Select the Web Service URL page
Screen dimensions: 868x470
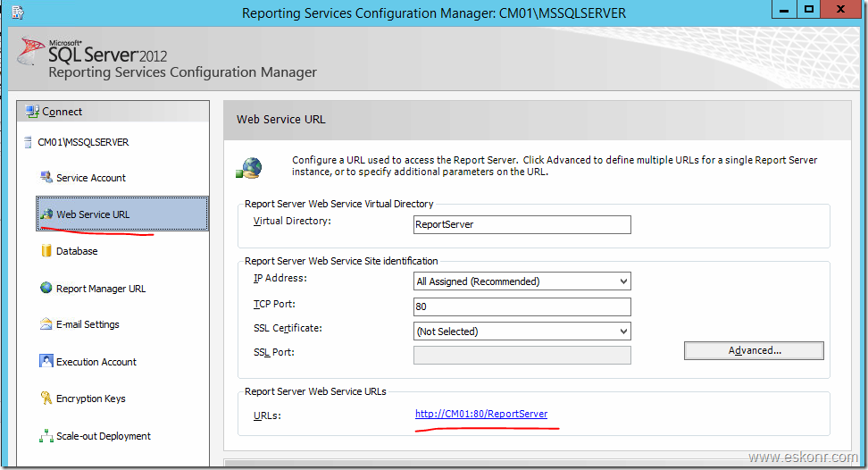[122, 214]
